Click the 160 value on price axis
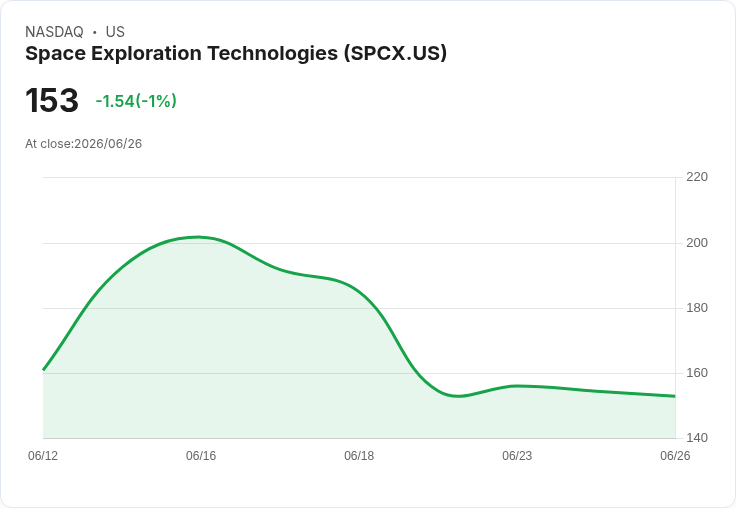The image size is (736, 508). coord(697,373)
